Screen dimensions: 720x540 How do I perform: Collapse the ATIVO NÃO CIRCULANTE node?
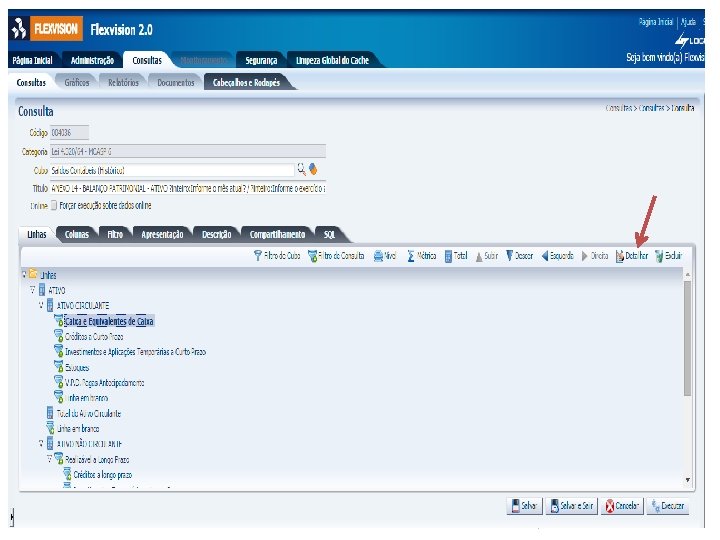point(41,443)
